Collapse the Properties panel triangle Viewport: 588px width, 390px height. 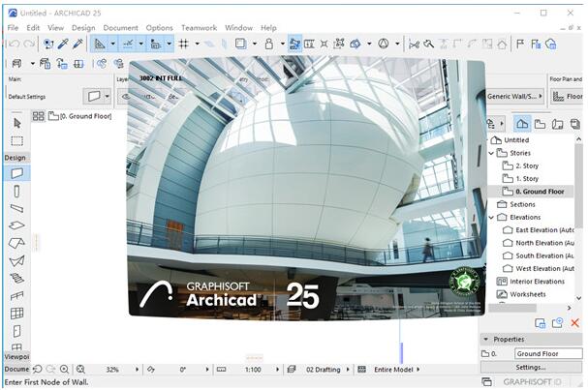[486, 339]
